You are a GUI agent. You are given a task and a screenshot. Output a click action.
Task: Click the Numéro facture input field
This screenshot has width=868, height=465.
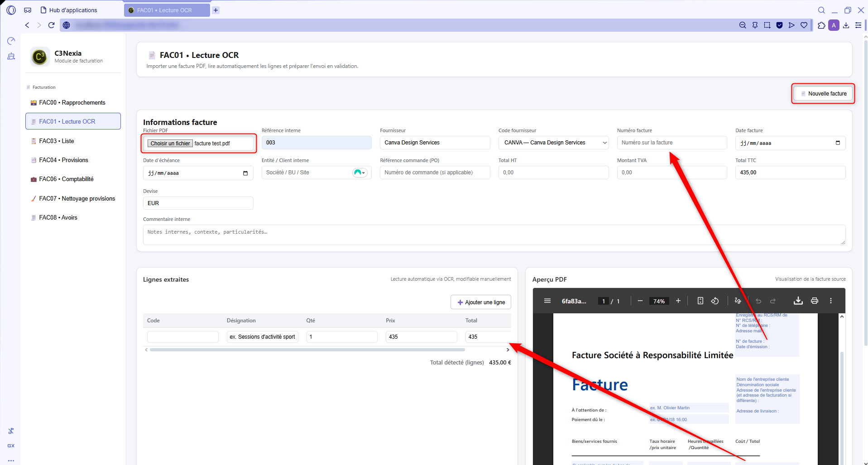(671, 143)
